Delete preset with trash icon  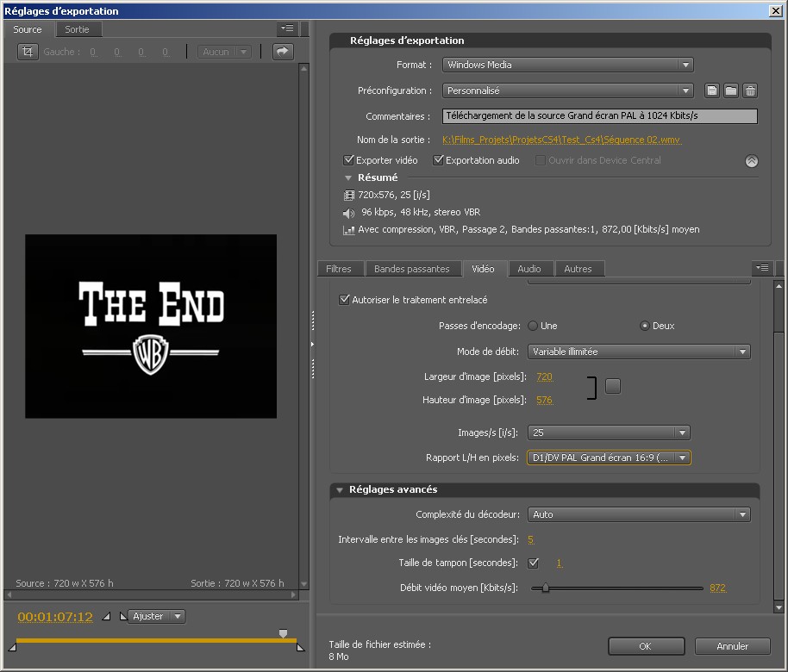750,91
